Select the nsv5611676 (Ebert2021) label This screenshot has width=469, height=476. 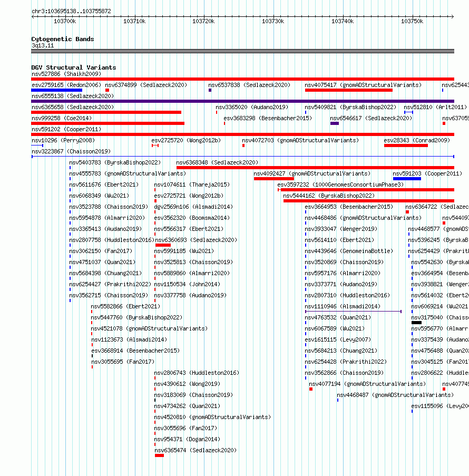point(104,184)
